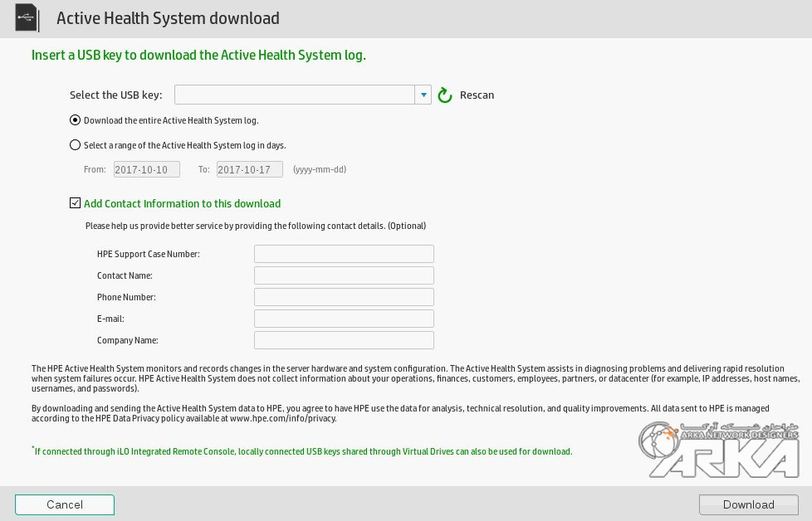The height and width of the screenshot is (521, 812).
Task: Click the blue dropdown arrow on USB key selector
Action: coord(423,95)
